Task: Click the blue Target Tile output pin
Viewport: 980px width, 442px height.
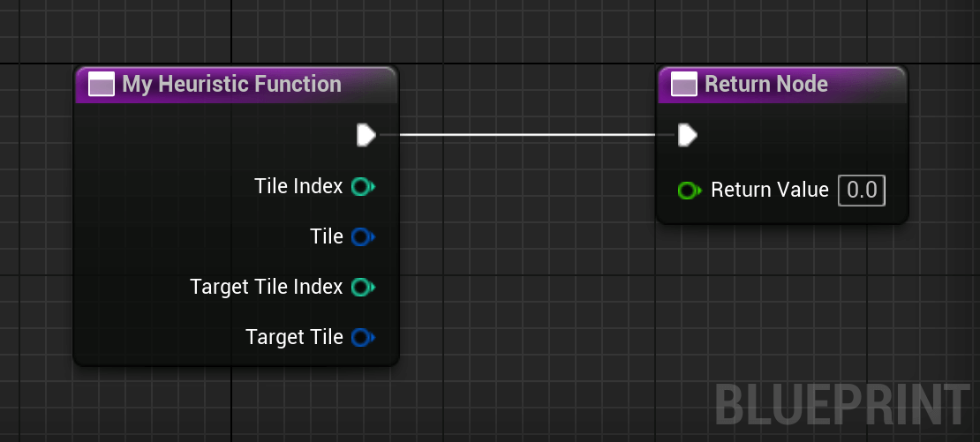Action: coord(363,338)
